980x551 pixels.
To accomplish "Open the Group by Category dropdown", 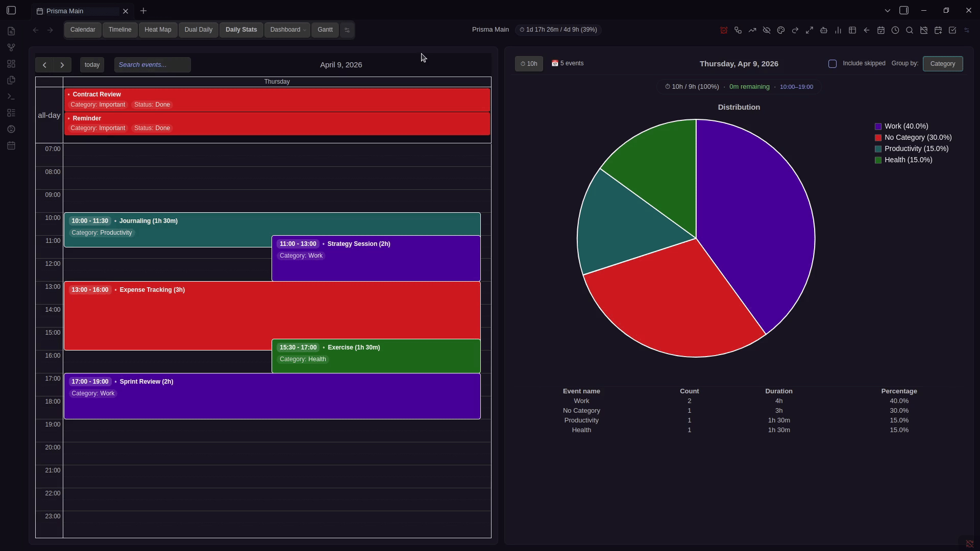I will point(942,64).
